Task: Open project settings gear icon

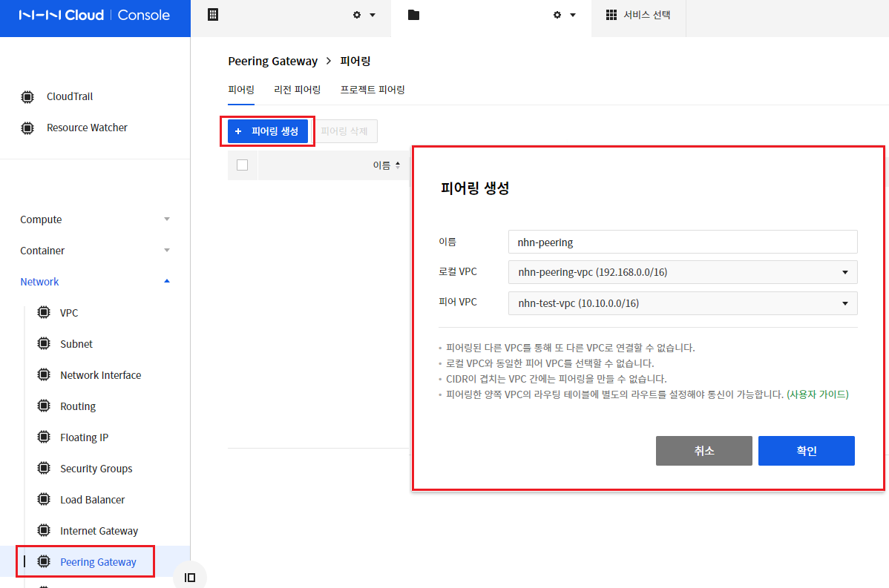Action: coord(557,16)
